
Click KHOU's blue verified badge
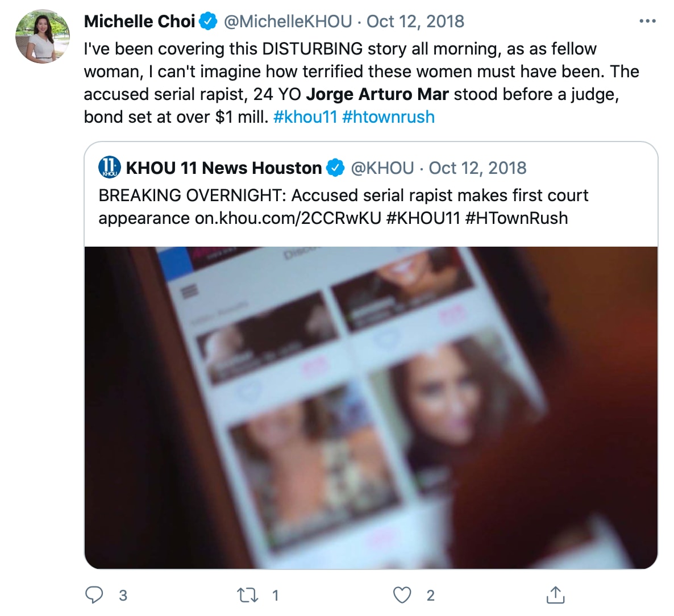click(x=336, y=168)
